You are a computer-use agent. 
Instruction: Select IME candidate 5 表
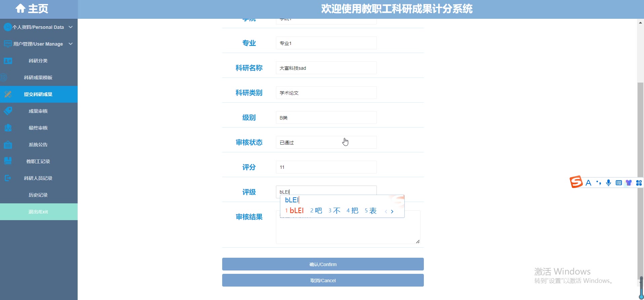(370, 211)
